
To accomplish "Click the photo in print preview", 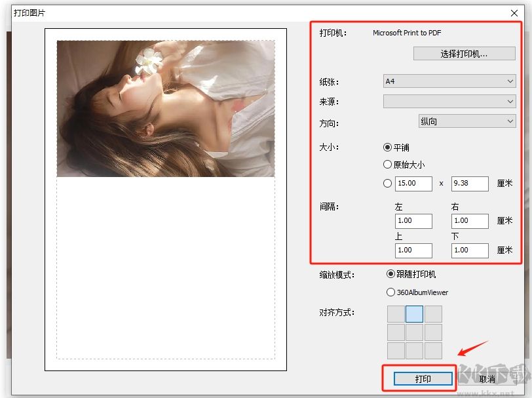I will [166, 109].
